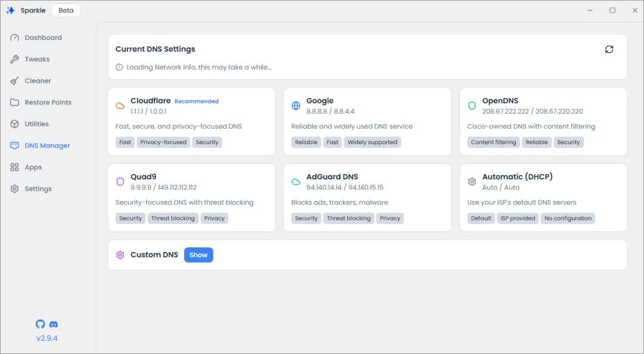Click the Current DNS Settings heading
The image size is (644, 354).
155,49
